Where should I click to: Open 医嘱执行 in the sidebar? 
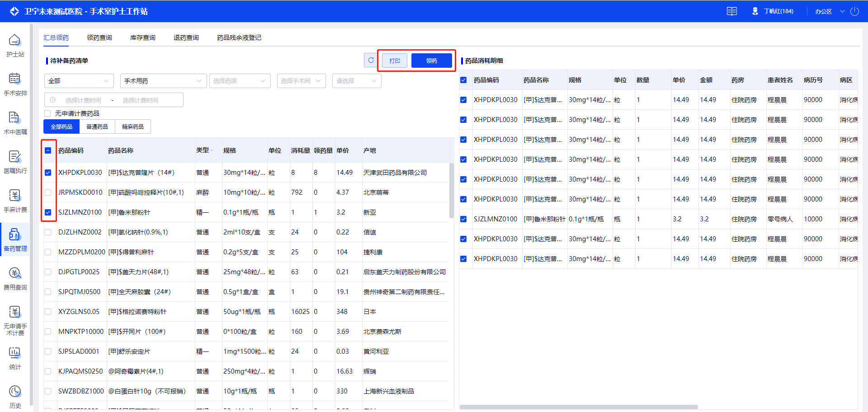point(15,162)
